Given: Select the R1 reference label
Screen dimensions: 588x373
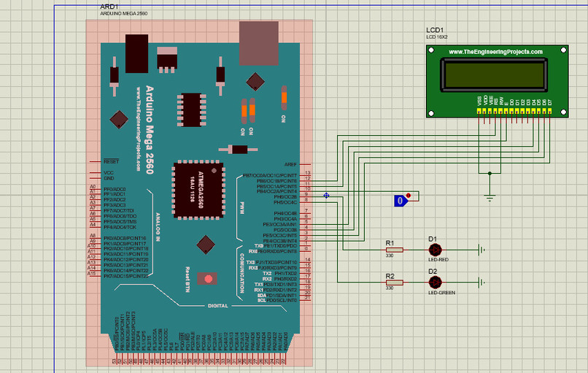Looking at the screenshot, I should click(x=390, y=243).
